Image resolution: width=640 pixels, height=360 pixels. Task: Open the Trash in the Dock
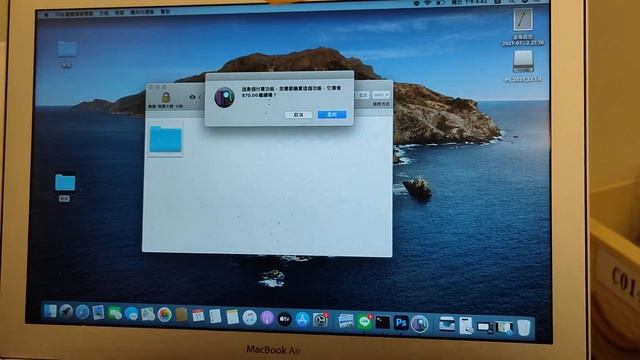[524, 328]
